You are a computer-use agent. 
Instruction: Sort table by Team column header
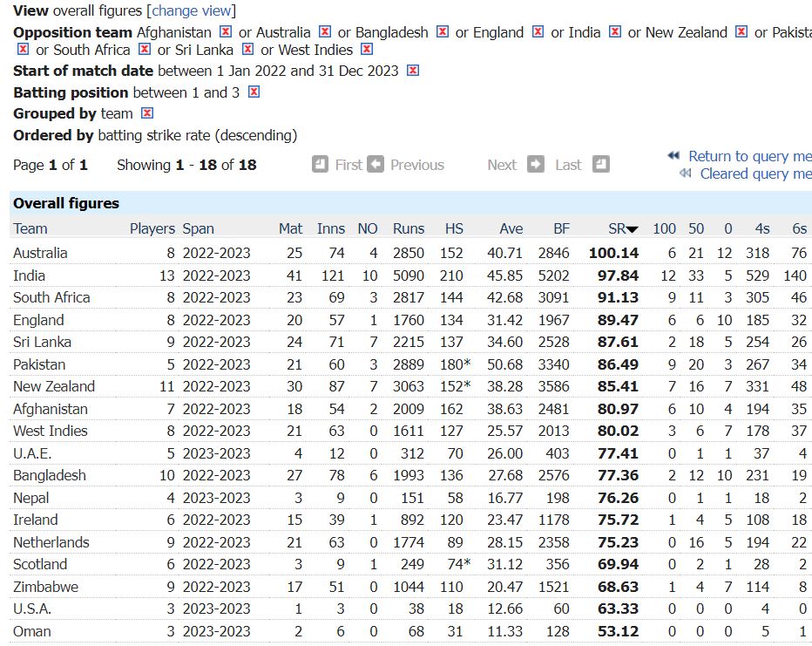[30, 228]
